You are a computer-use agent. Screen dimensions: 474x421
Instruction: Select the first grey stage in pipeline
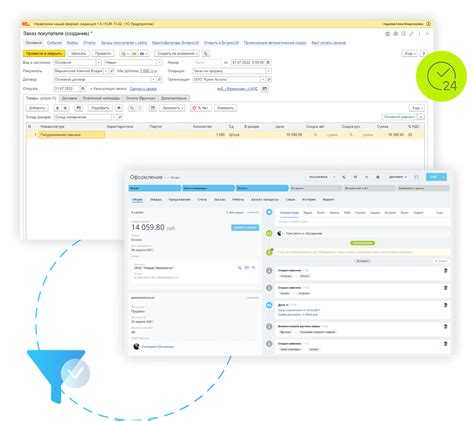pos(316,188)
